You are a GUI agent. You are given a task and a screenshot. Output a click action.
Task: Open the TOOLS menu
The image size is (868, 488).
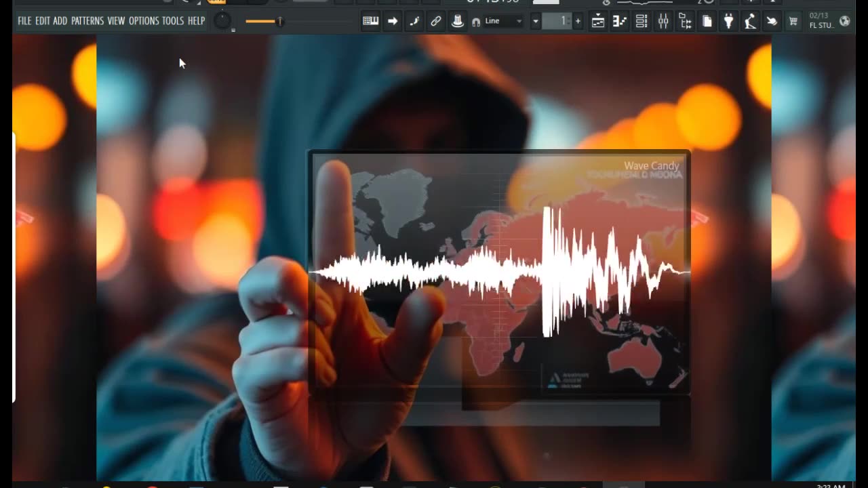coord(173,21)
